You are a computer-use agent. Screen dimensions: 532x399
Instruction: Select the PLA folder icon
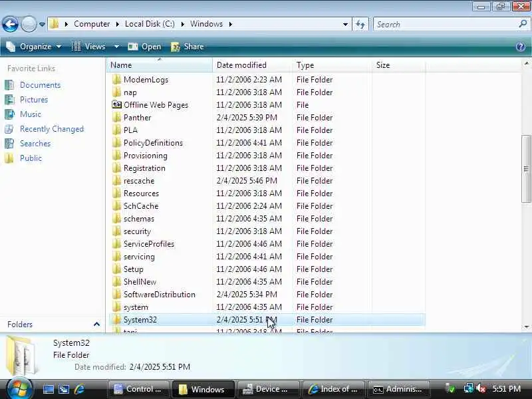tap(116, 130)
